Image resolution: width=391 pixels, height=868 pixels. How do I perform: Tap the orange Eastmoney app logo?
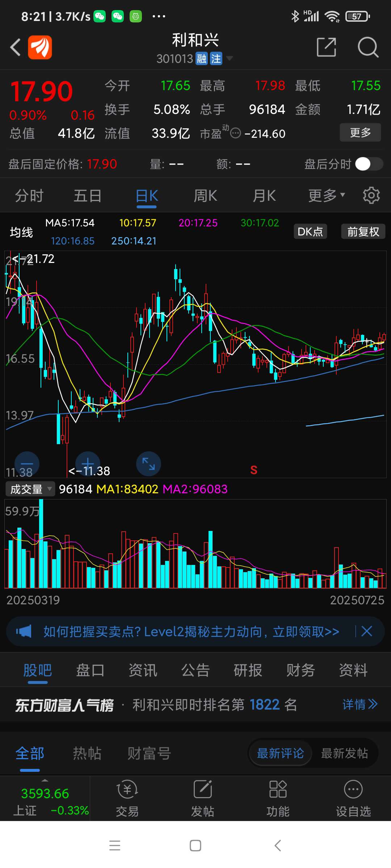point(40,47)
